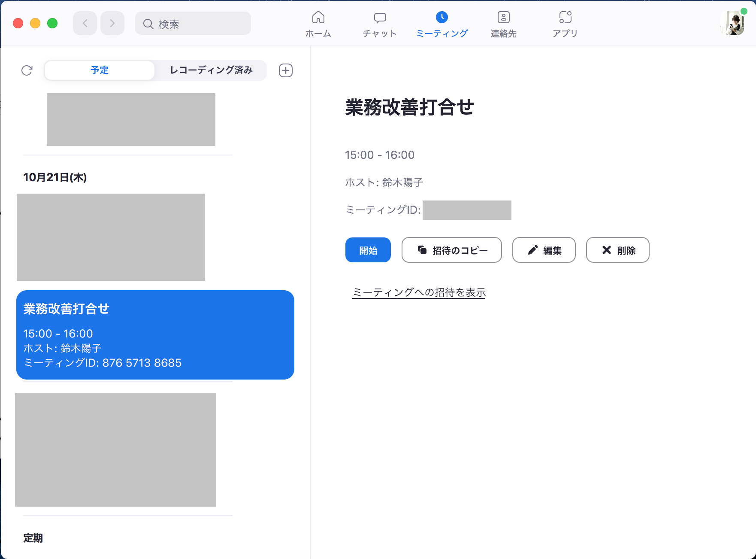Open ミーティングへの招待を表示 link

tap(419, 292)
